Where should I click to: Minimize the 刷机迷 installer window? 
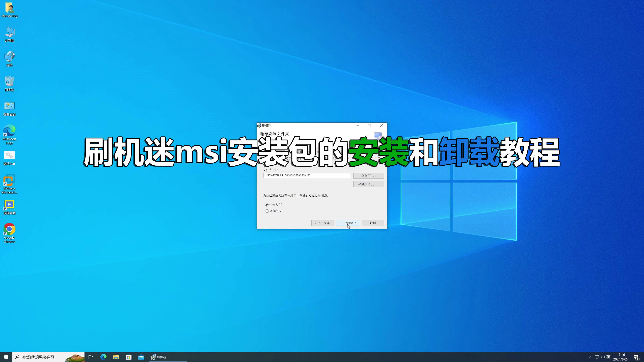[358, 126]
